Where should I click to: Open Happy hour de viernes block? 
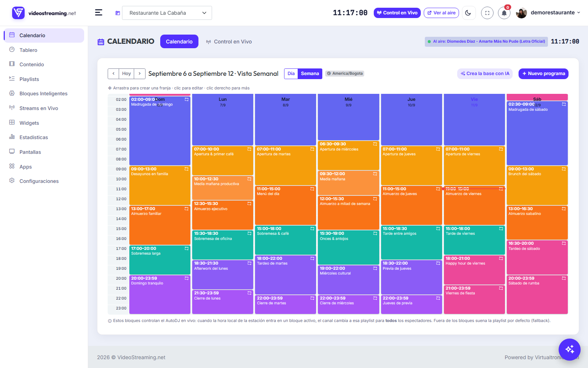point(474,270)
